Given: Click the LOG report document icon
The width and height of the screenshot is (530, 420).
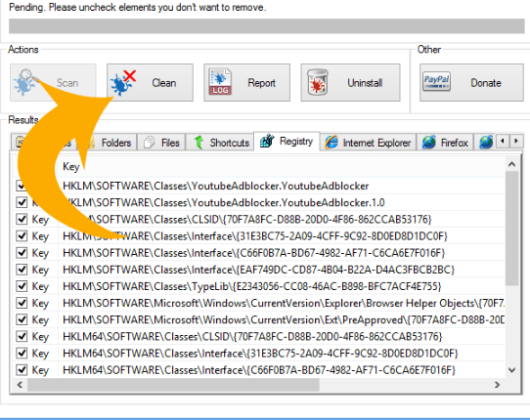Looking at the screenshot, I should pos(220,82).
